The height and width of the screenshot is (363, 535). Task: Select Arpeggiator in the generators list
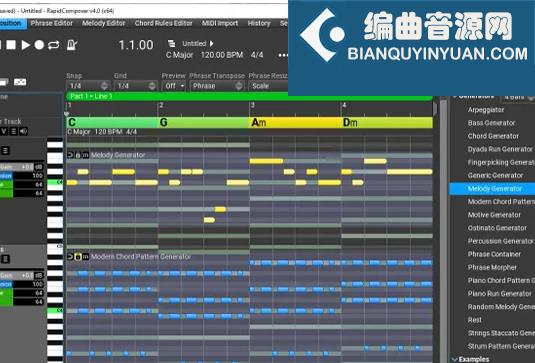coord(486,110)
